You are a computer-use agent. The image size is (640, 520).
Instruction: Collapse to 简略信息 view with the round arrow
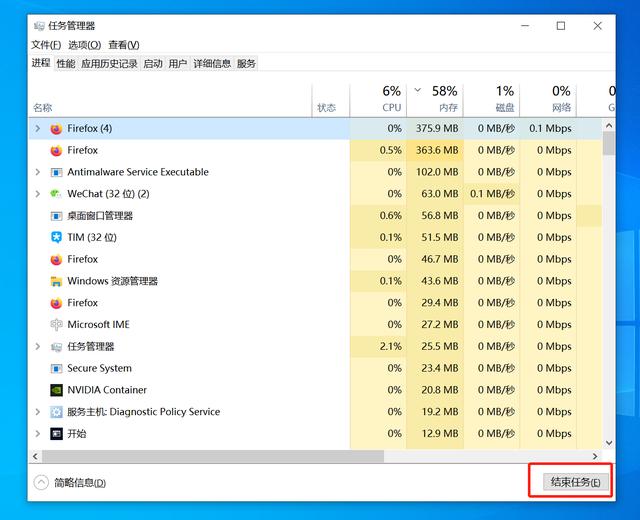point(41,482)
